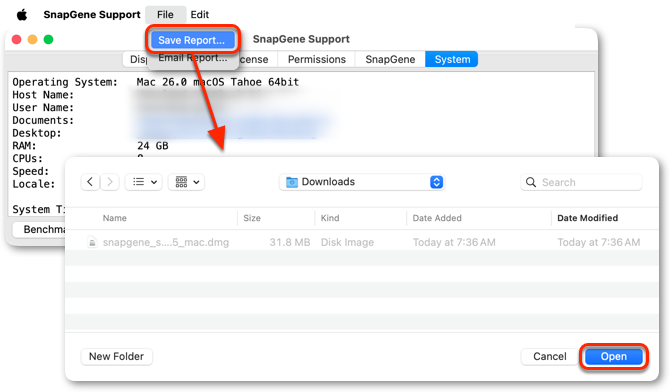Choose Save Report… from File menu
The width and height of the screenshot is (670, 392).
tap(193, 40)
